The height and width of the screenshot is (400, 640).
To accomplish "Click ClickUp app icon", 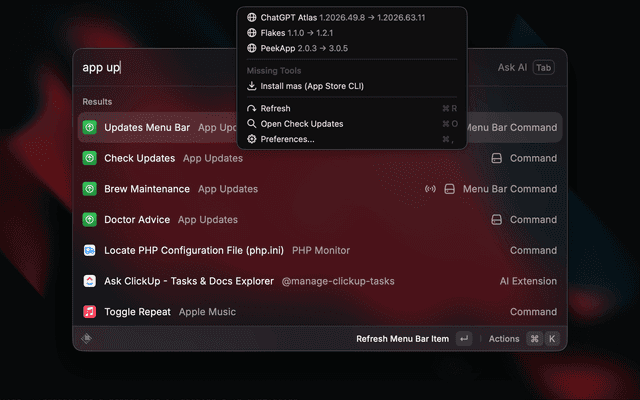I will tap(90, 281).
